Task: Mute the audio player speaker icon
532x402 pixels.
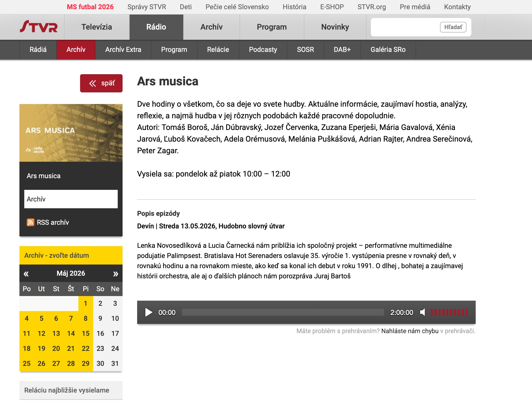Action: click(423, 312)
